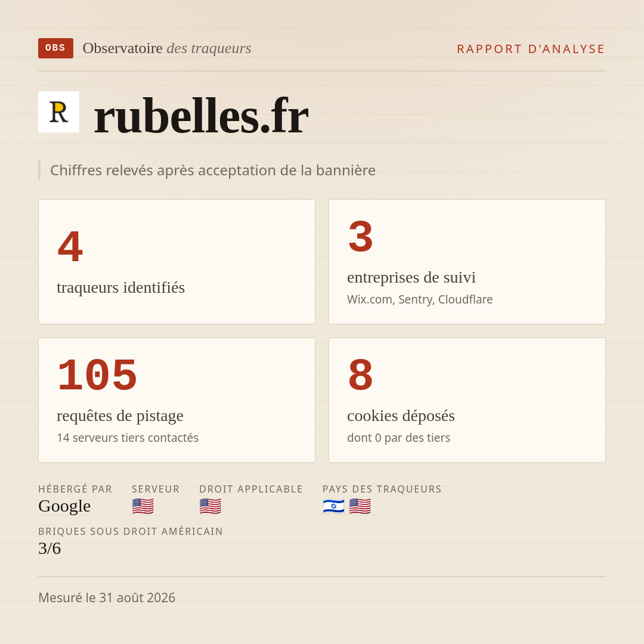The image size is (644, 644).
Task: Click the 3/6 value
Action: click(49, 549)
